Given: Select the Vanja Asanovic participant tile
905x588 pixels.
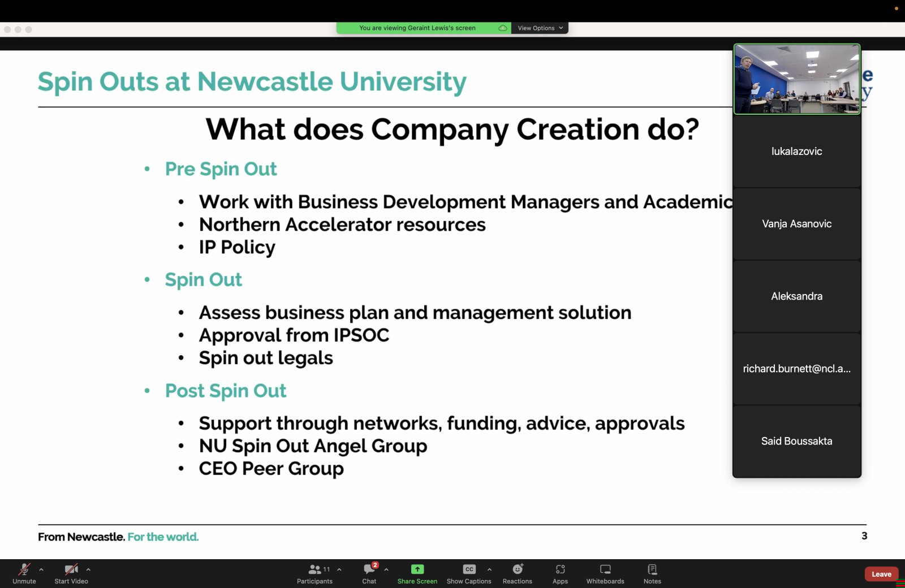Looking at the screenshot, I should pyautogui.click(x=797, y=224).
